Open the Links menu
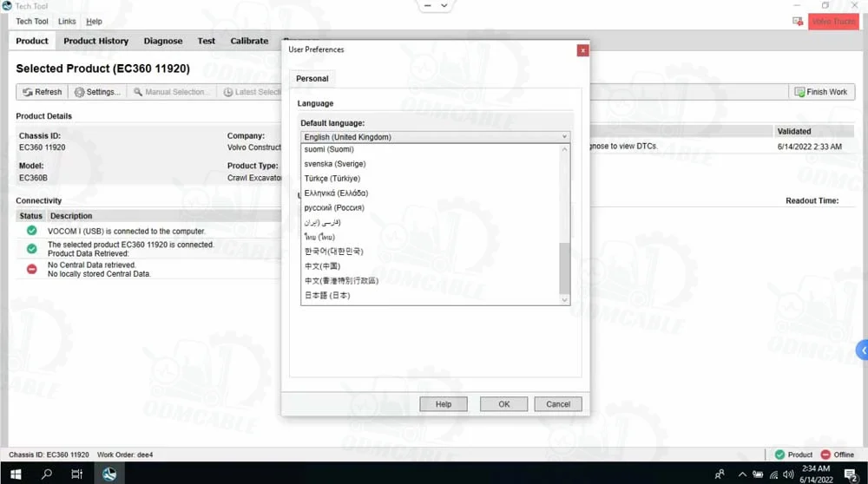This screenshot has height=484, width=868. click(x=67, y=22)
